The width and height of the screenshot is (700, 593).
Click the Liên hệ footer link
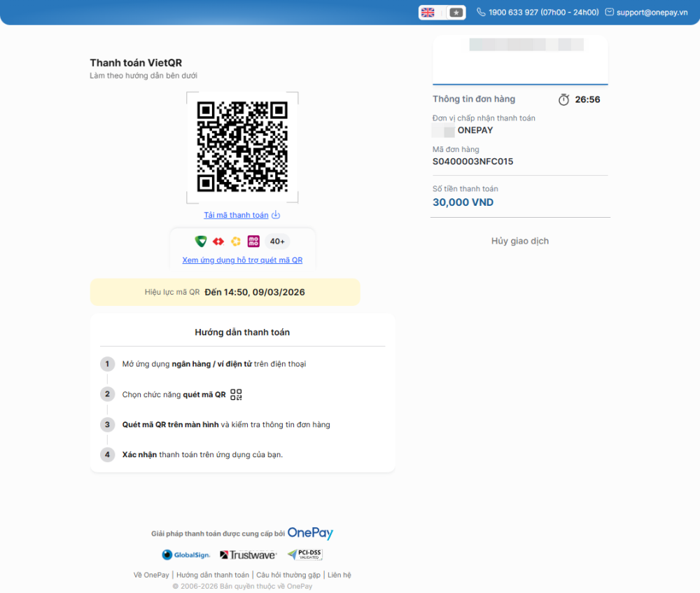click(x=339, y=575)
